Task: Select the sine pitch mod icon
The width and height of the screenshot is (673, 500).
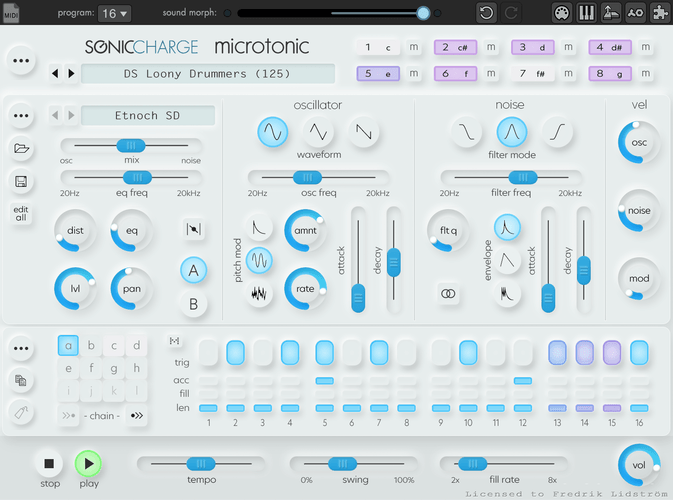Action: coord(259,261)
